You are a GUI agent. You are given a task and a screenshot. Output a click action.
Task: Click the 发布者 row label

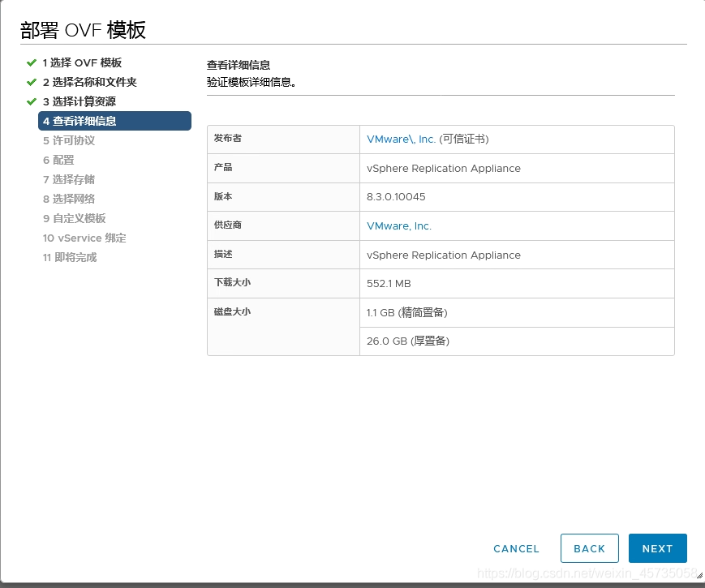click(227, 138)
